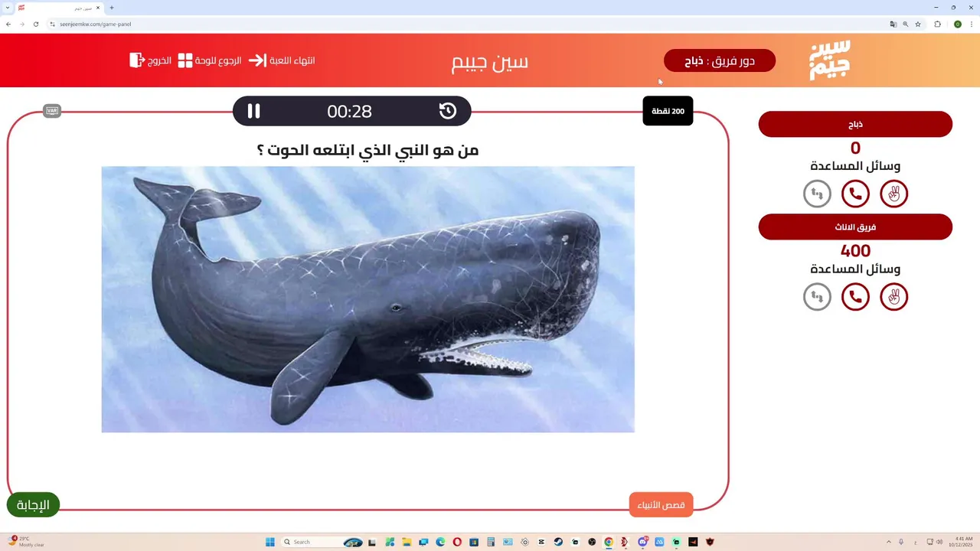The width and height of the screenshot is (980, 551).
Task: Click the دور فريق : ذباح turn indicator
Action: (720, 60)
